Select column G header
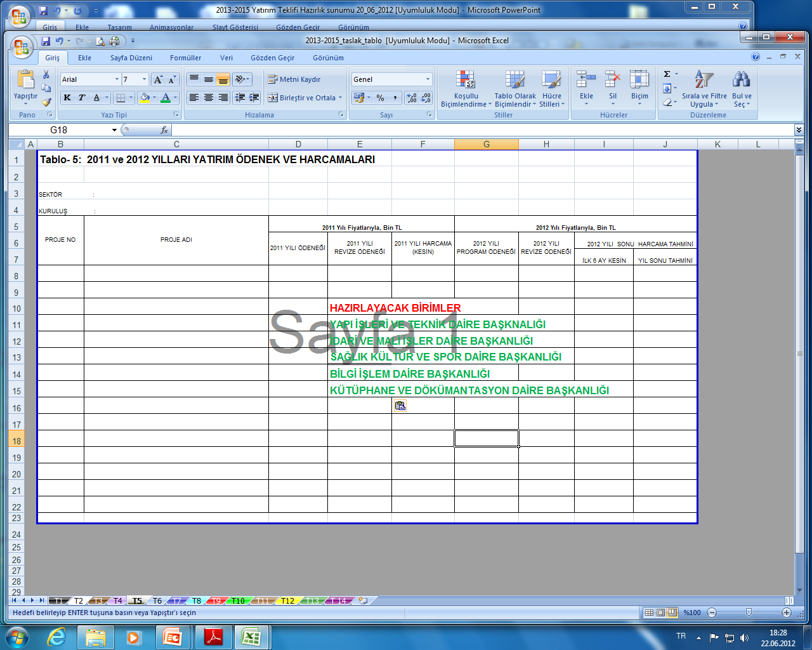Viewport: 812px width, 650px height. pos(487,144)
